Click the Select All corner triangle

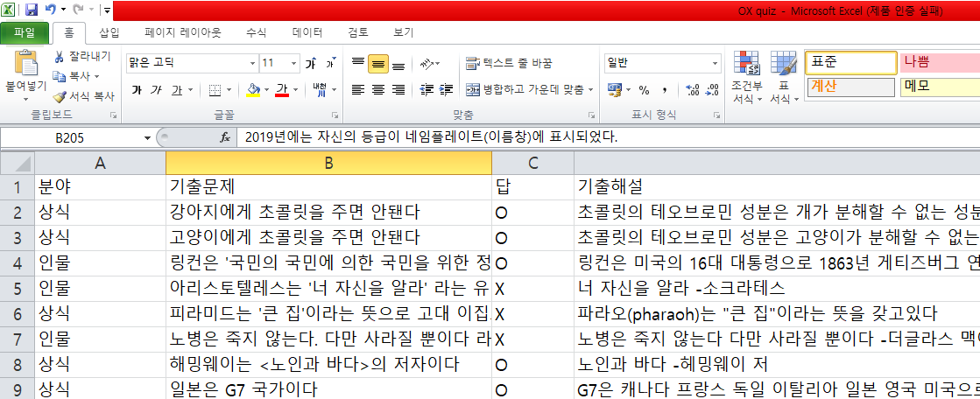pos(18,164)
